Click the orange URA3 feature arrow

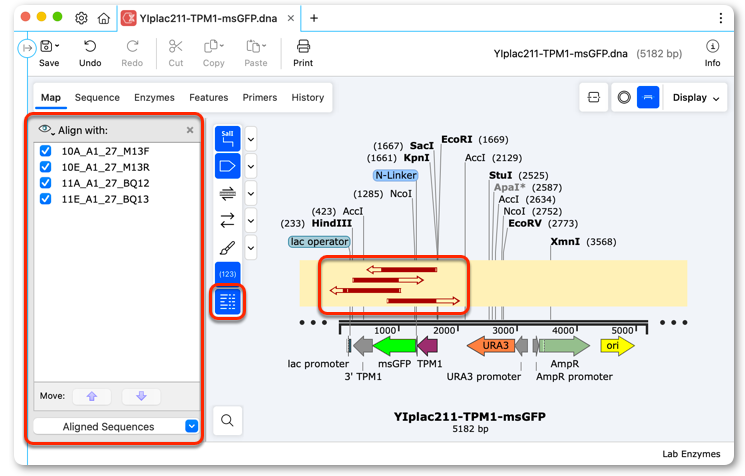pos(491,345)
